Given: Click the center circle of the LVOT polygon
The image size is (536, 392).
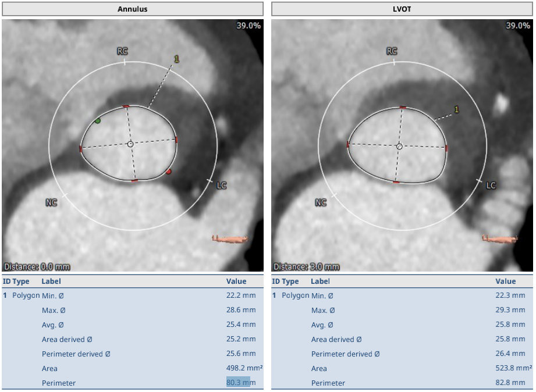Looking at the screenshot, I should (x=399, y=147).
